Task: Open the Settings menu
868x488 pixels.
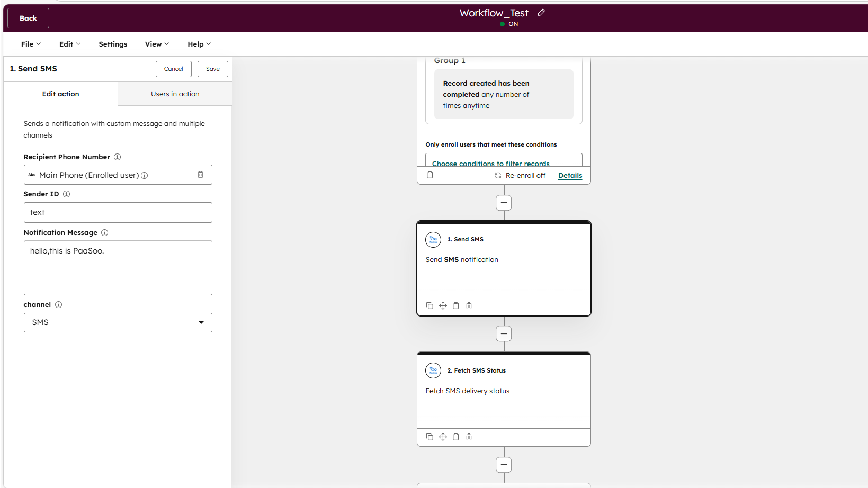Action: pos(112,44)
